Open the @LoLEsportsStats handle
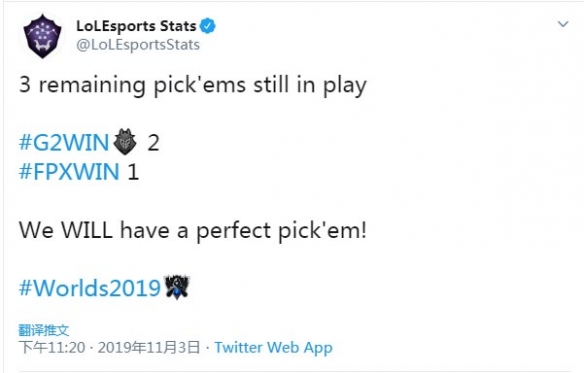Screen dimensions: 584x373 (138, 45)
